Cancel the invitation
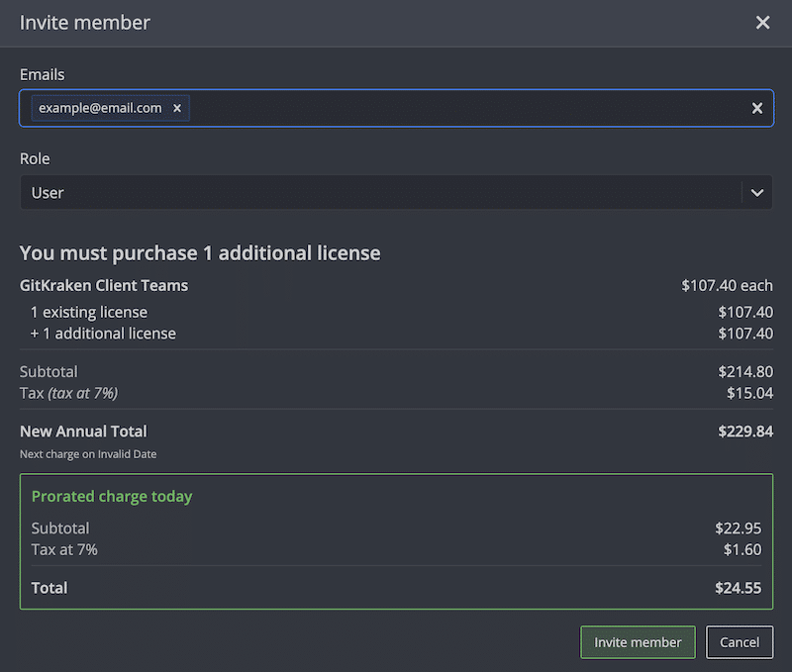 pyautogui.click(x=739, y=642)
